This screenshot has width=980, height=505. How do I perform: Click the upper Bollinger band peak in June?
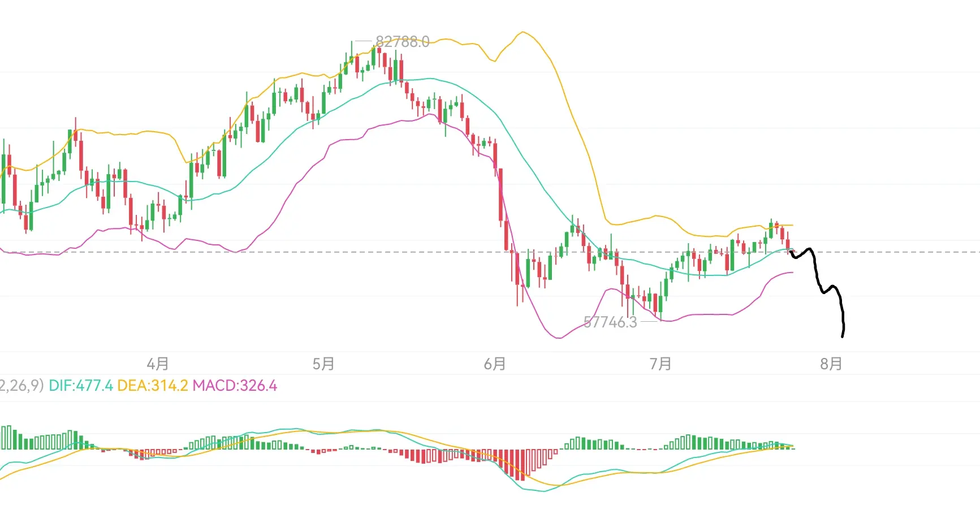coord(523,33)
